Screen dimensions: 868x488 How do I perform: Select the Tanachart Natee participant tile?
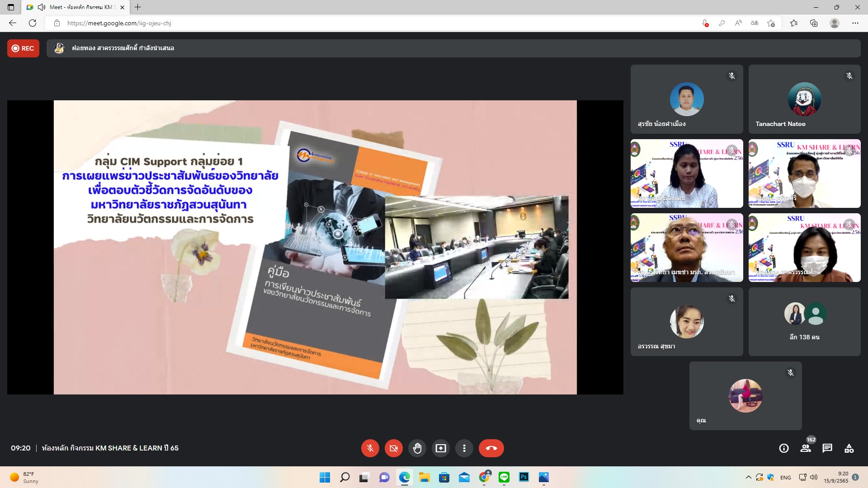804,99
